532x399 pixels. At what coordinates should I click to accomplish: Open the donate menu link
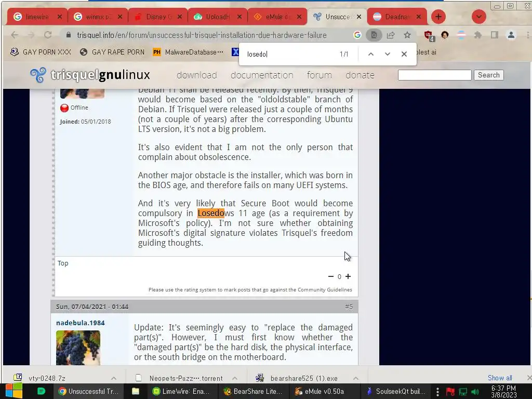(360, 75)
